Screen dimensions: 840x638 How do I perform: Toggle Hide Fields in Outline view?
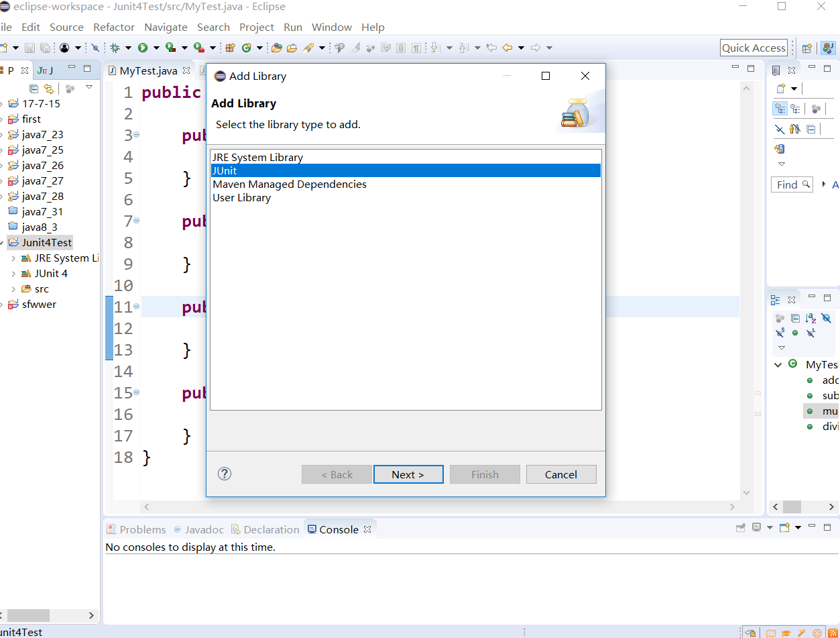pos(826,318)
